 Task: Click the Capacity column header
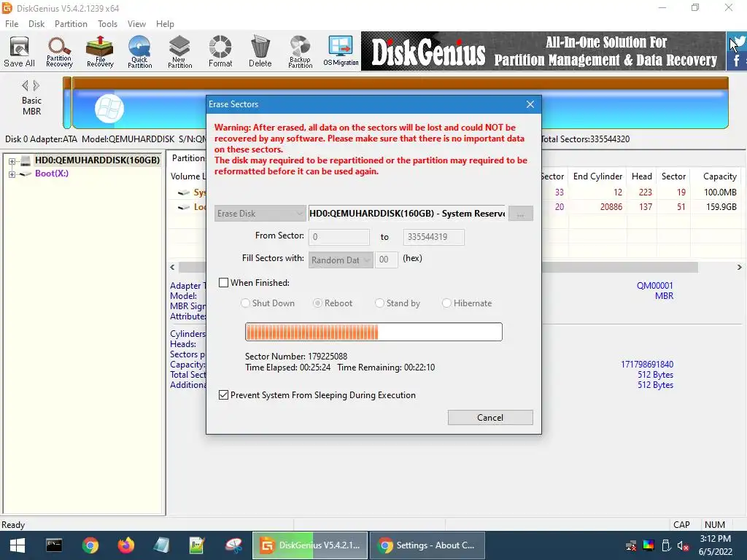719,176
